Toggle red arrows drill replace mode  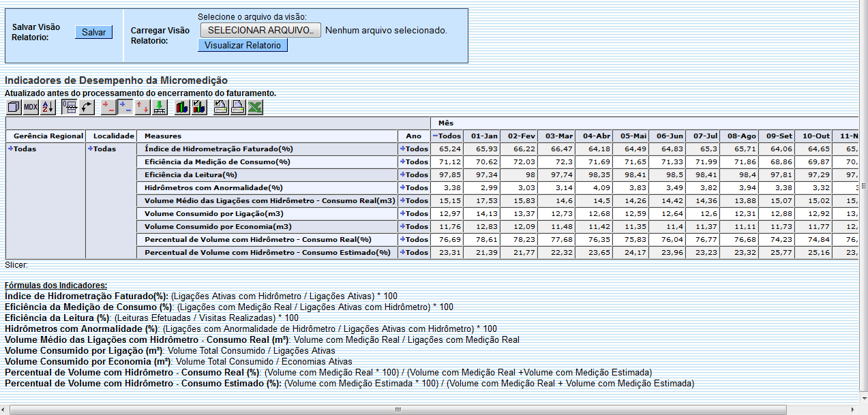coord(143,107)
